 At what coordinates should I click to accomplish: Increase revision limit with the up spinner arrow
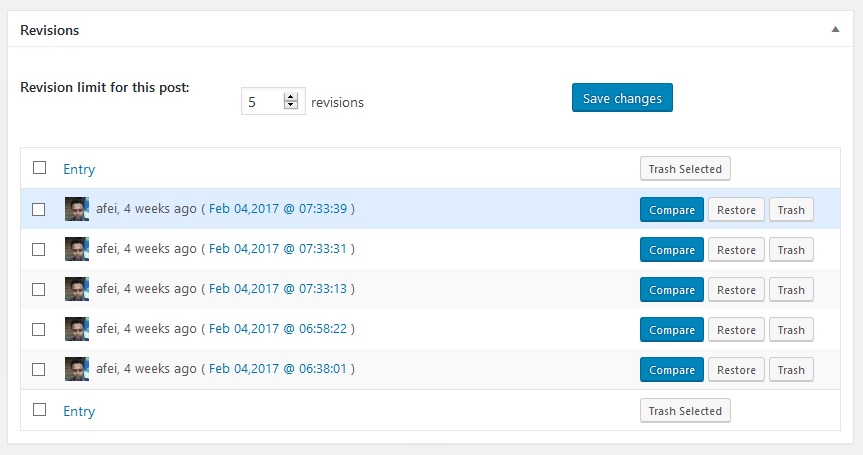pyautogui.click(x=291, y=97)
